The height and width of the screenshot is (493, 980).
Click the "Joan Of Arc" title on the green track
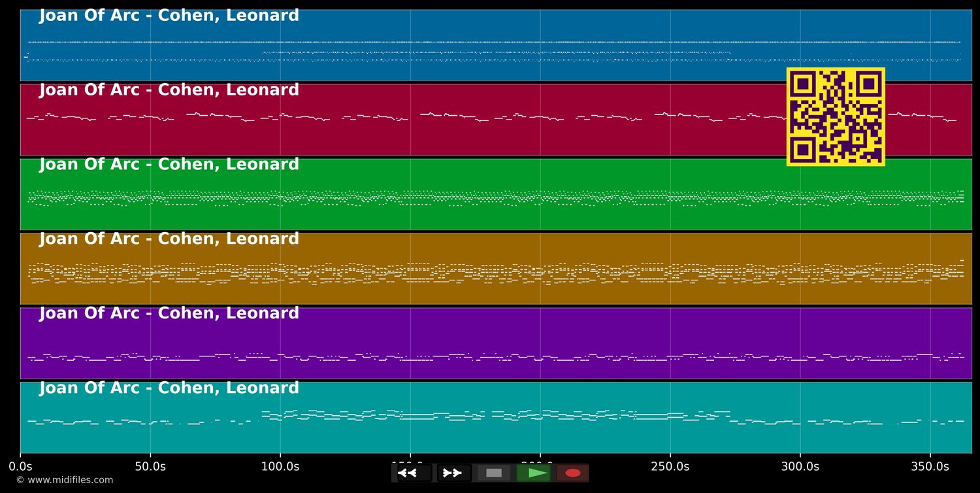pos(169,165)
